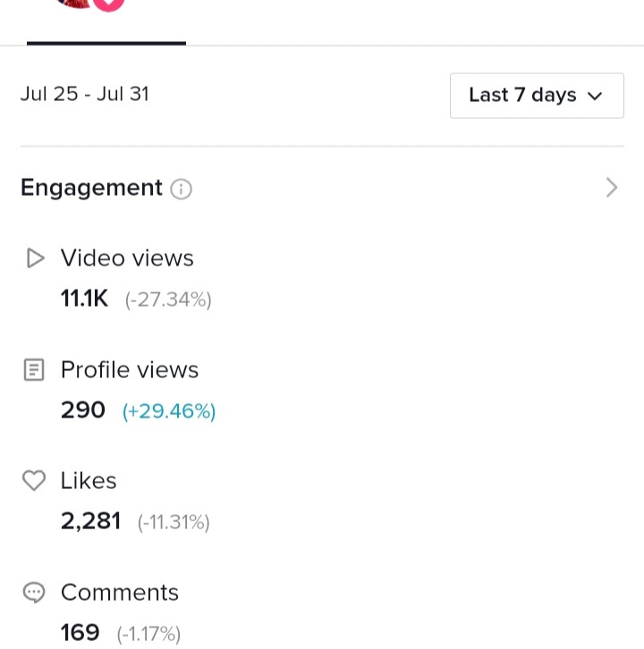Click the Comments speech bubble icon
This screenshot has height=649, width=644.
[34, 593]
